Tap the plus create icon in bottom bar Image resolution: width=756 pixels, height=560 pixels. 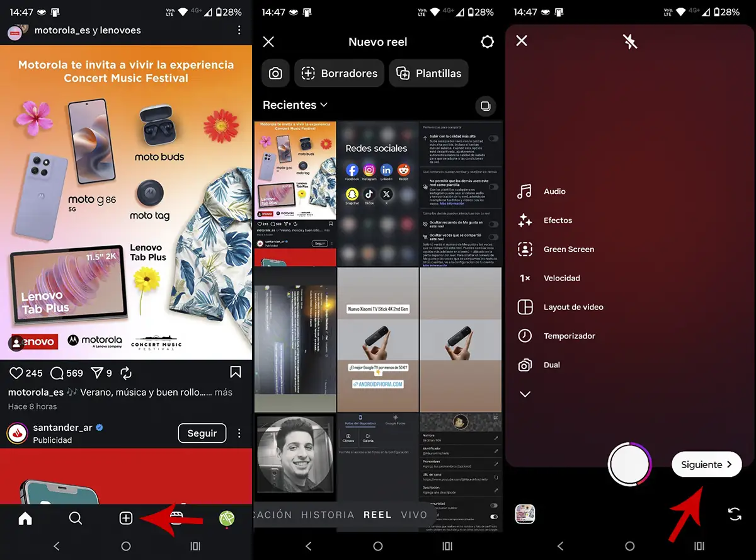click(126, 518)
